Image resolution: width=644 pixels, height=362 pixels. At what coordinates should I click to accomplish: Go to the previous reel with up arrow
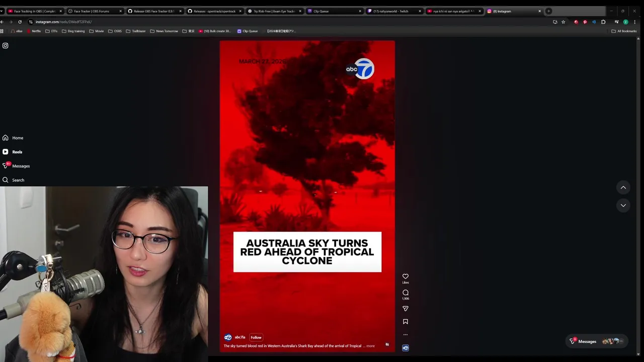pyautogui.click(x=623, y=188)
